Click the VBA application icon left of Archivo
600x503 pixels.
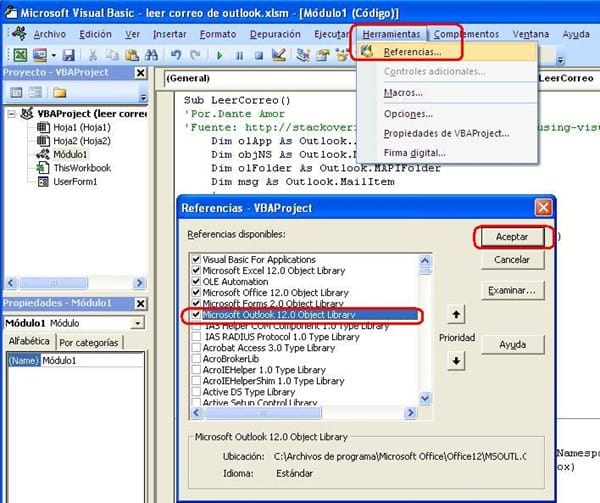click(18, 34)
